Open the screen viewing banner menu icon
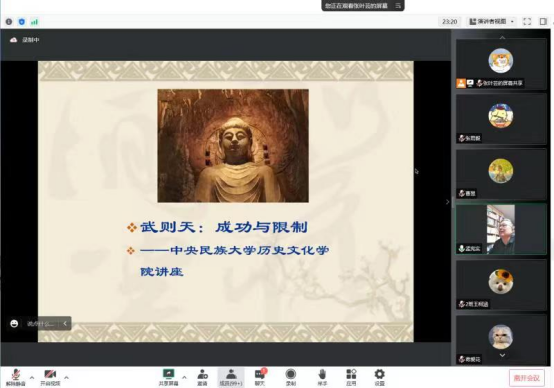The width and height of the screenshot is (554, 388). (398, 6)
